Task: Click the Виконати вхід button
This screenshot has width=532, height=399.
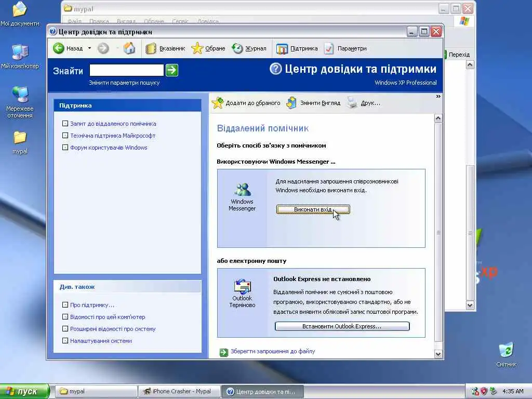Action: point(313,210)
